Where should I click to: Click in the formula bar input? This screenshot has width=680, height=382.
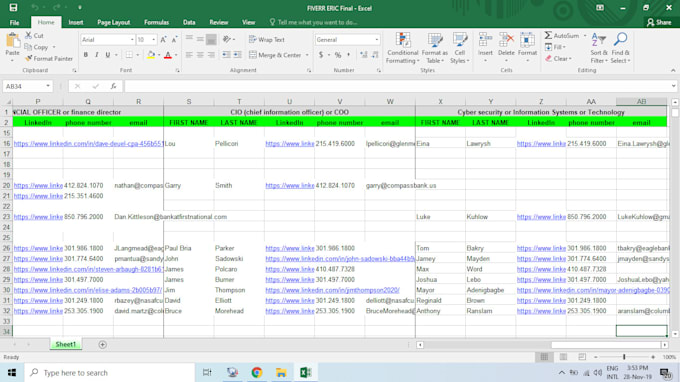(x=397, y=86)
